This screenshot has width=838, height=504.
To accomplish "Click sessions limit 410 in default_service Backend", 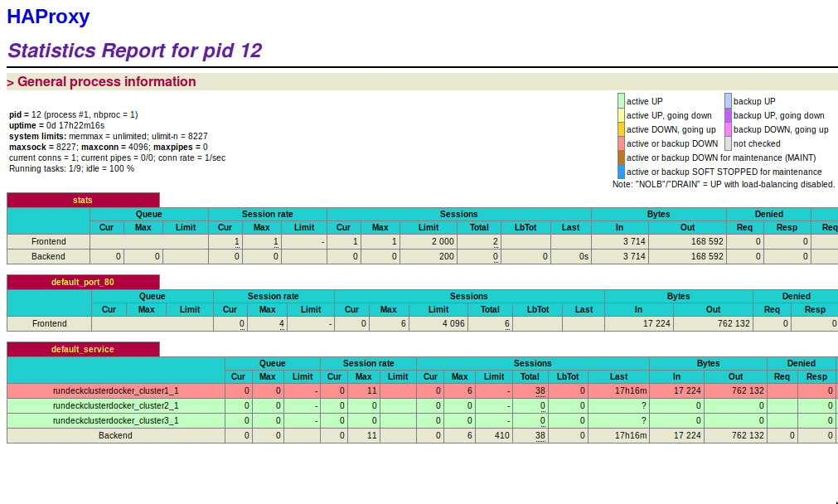I will (501, 435).
